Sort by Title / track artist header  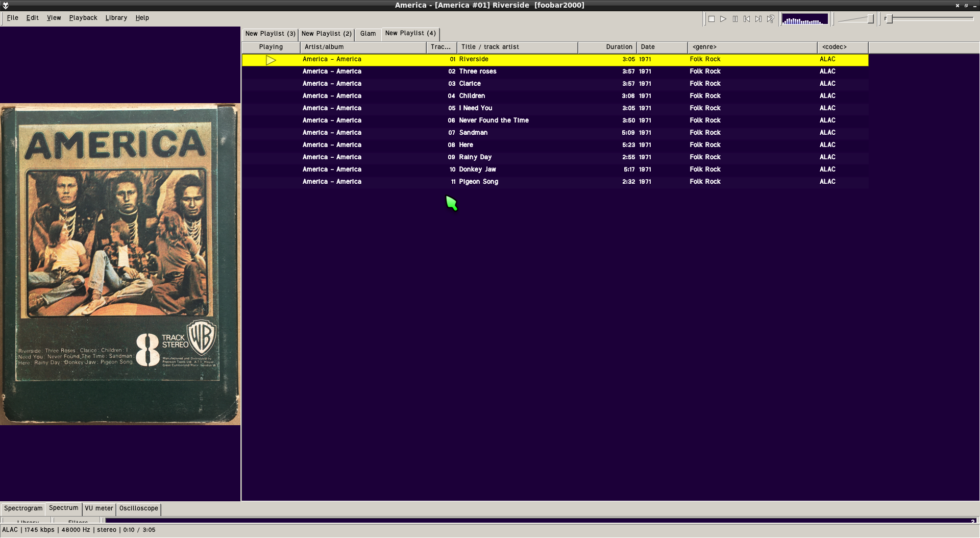tap(518, 47)
